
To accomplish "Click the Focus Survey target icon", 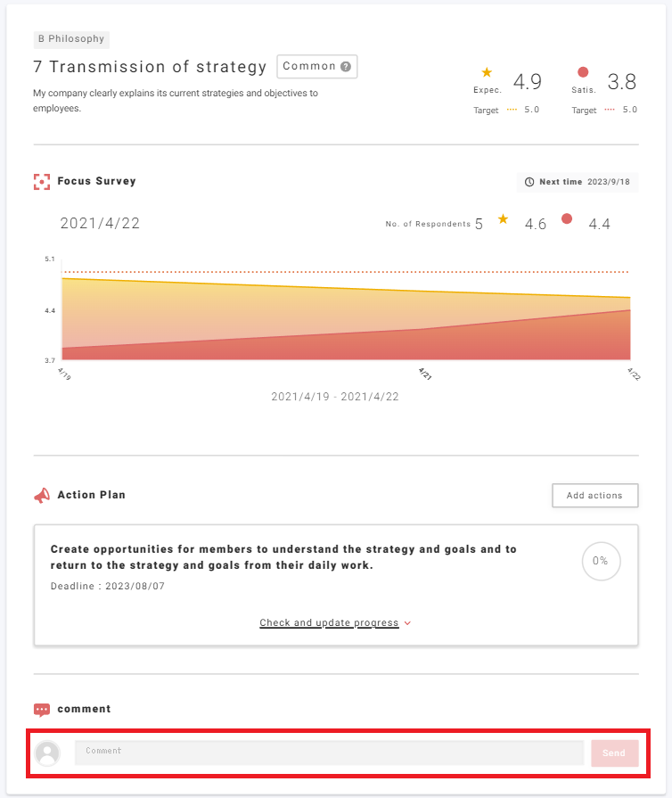I will [x=41, y=182].
